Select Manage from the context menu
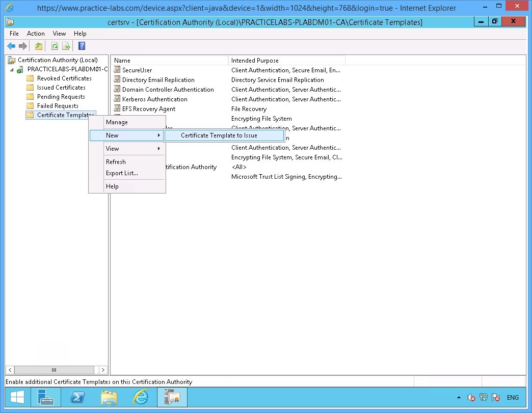 (x=117, y=122)
